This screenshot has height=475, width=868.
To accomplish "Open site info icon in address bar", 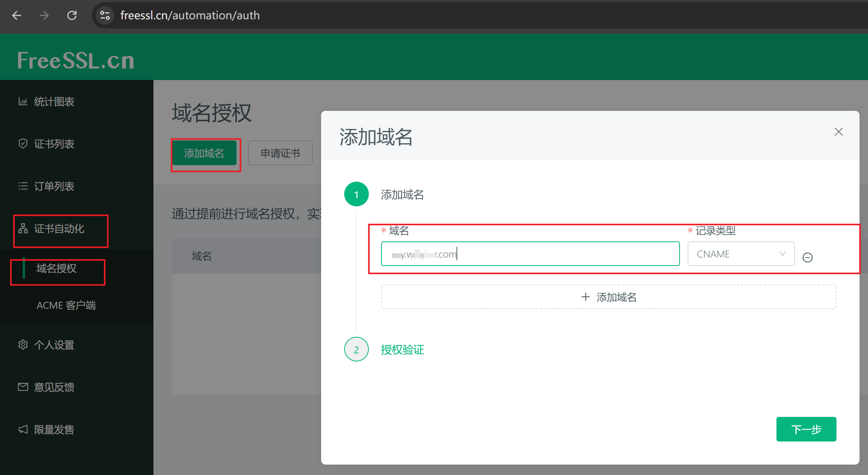I will pos(105,15).
